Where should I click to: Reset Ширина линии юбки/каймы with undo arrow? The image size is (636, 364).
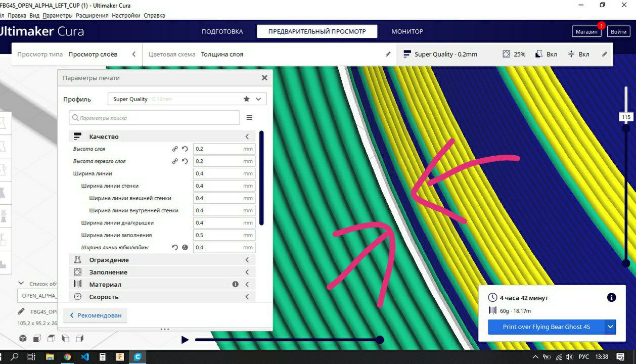click(175, 247)
